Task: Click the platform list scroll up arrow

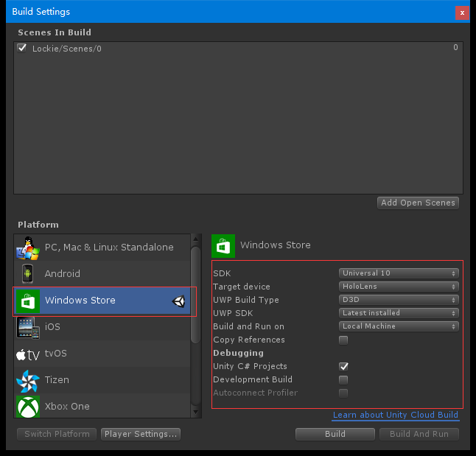Action: (196, 239)
